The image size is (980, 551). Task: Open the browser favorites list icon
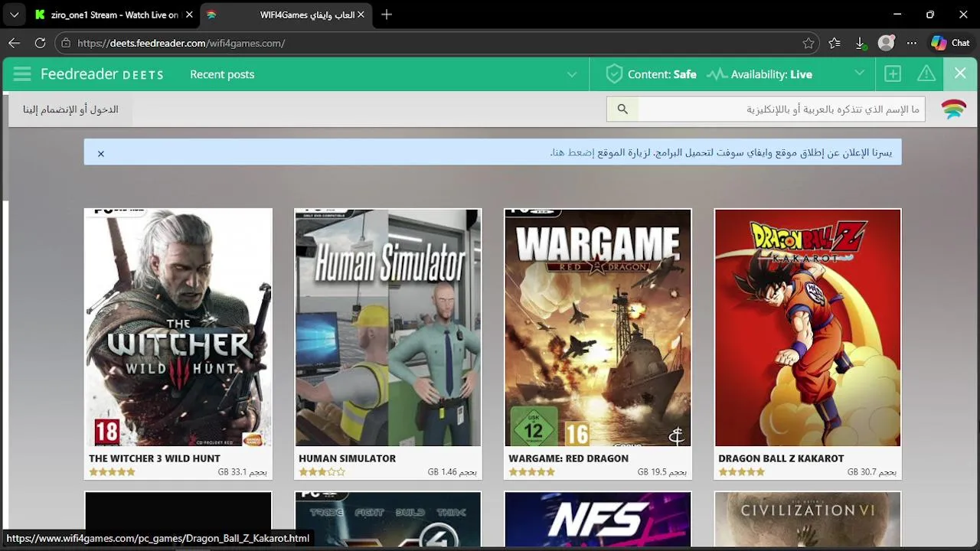point(835,43)
